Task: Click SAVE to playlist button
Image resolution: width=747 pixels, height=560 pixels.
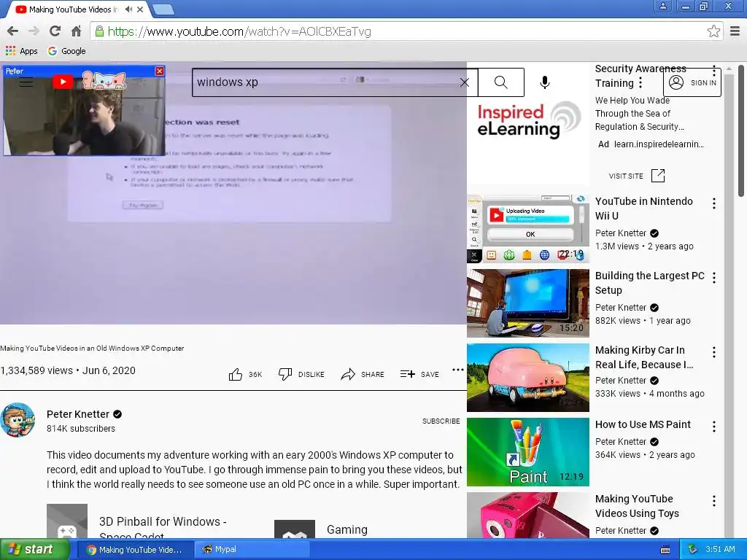Action: (419, 374)
